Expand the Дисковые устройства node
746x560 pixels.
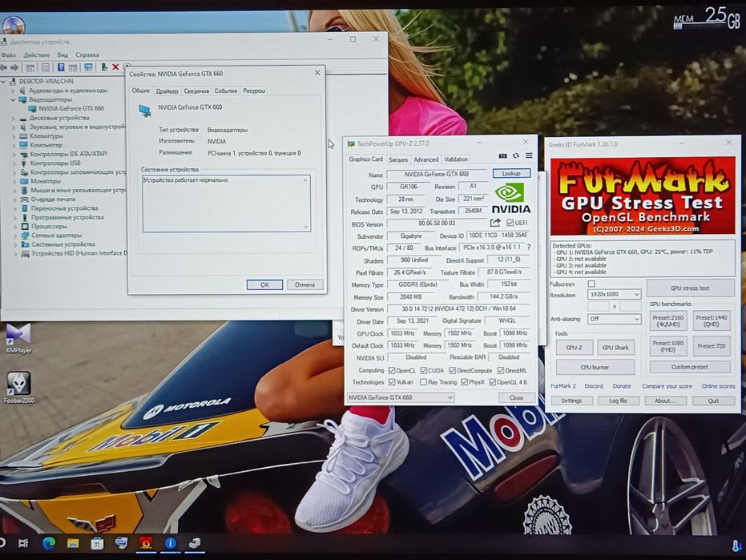[x=14, y=118]
